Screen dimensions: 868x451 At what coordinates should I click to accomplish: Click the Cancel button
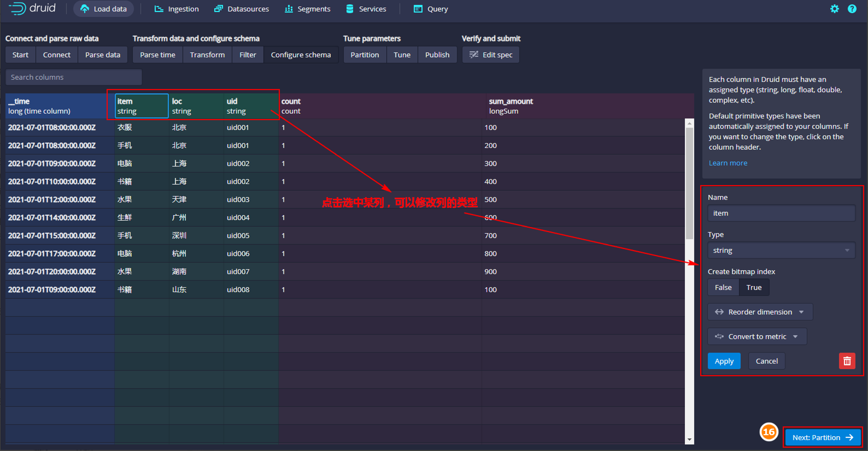766,361
